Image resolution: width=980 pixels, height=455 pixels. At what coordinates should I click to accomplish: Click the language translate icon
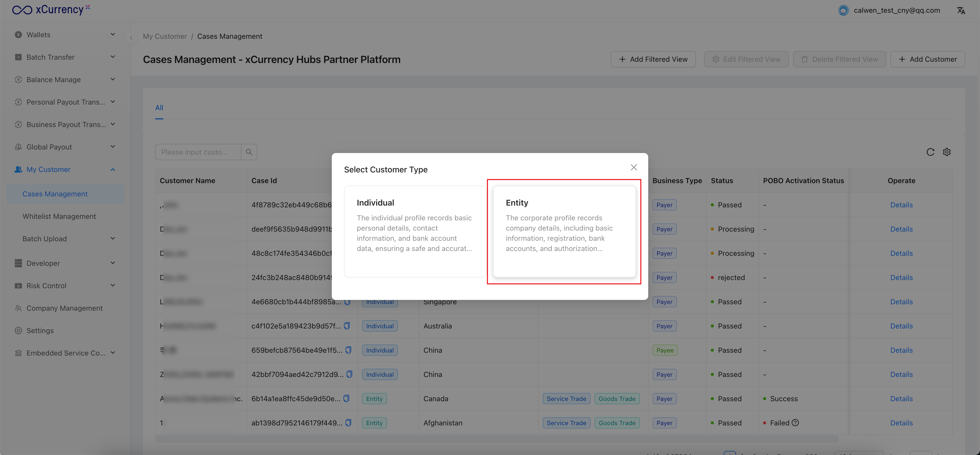tap(961, 10)
